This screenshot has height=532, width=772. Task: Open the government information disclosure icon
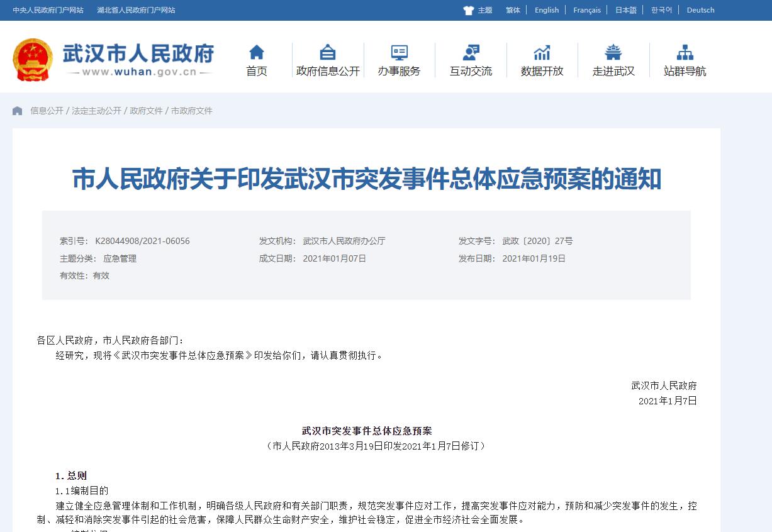coord(328,52)
